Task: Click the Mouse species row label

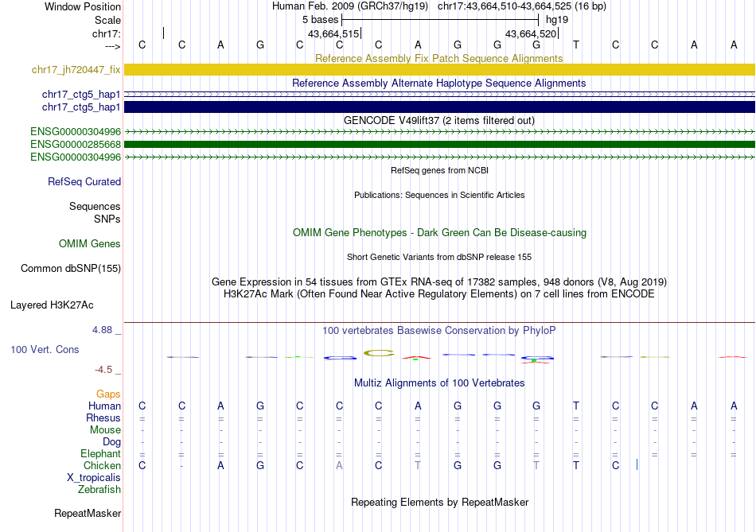Action: tap(105, 430)
